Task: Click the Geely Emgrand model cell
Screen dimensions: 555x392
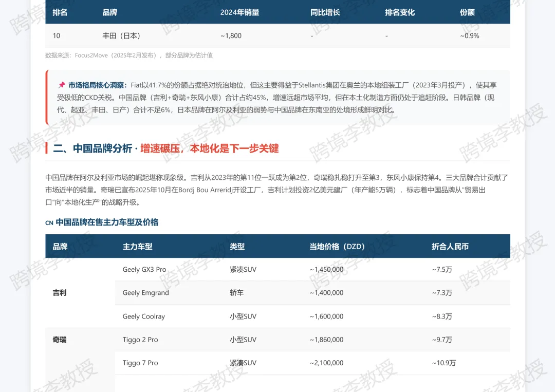Action: (x=146, y=292)
